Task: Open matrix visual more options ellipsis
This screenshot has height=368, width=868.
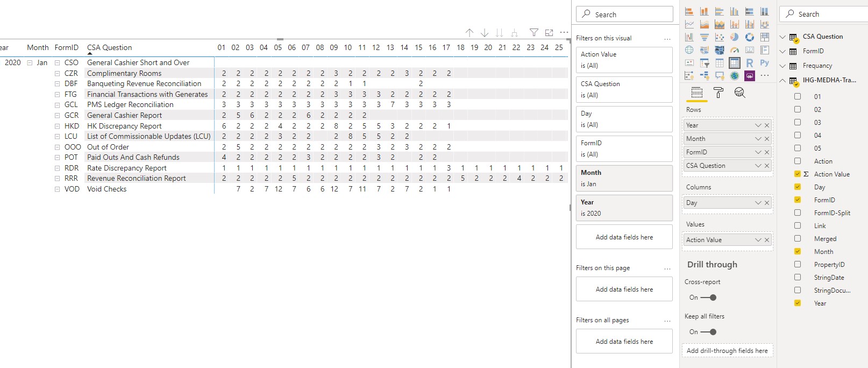Action: click(564, 33)
